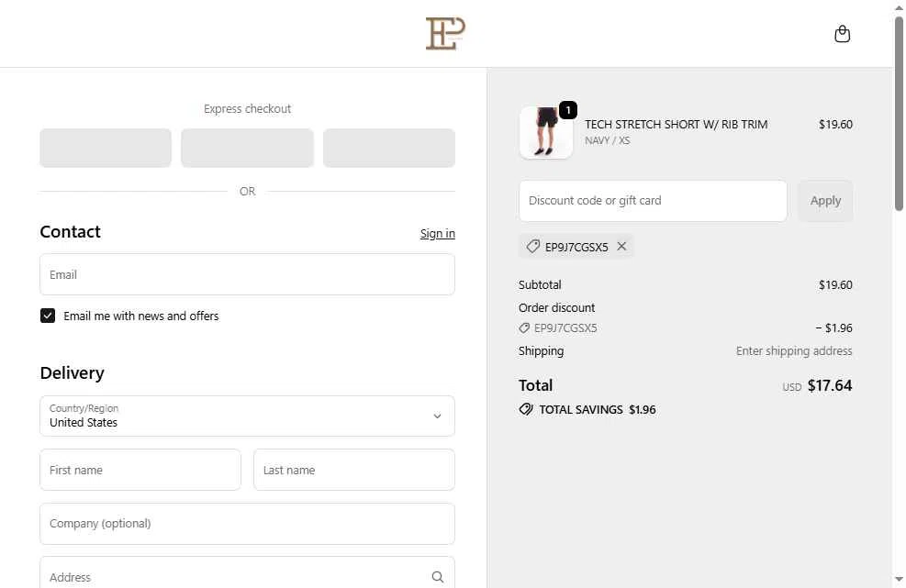906x588 pixels.
Task: Remove discount code EP9J7CGSX5 with X
Action: (621, 246)
